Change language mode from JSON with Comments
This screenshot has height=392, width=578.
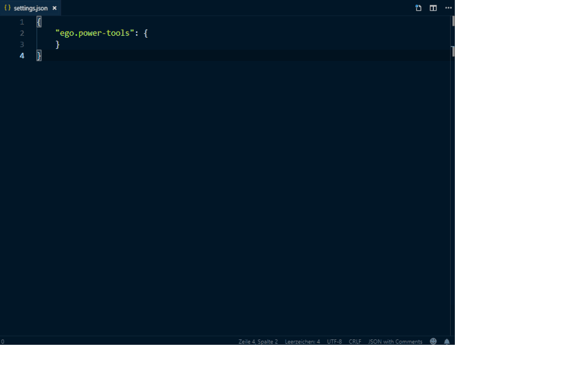pyautogui.click(x=395, y=342)
